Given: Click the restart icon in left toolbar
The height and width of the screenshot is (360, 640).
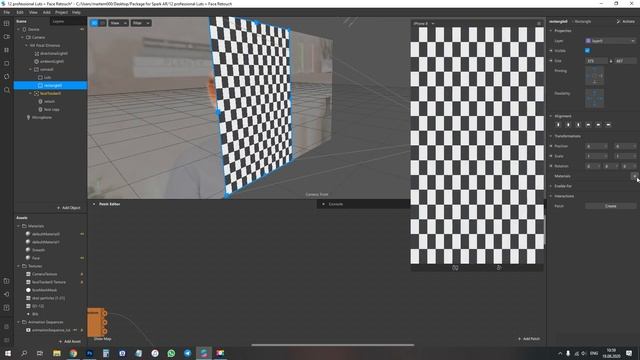Looking at the screenshot, I should [x=7, y=77].
